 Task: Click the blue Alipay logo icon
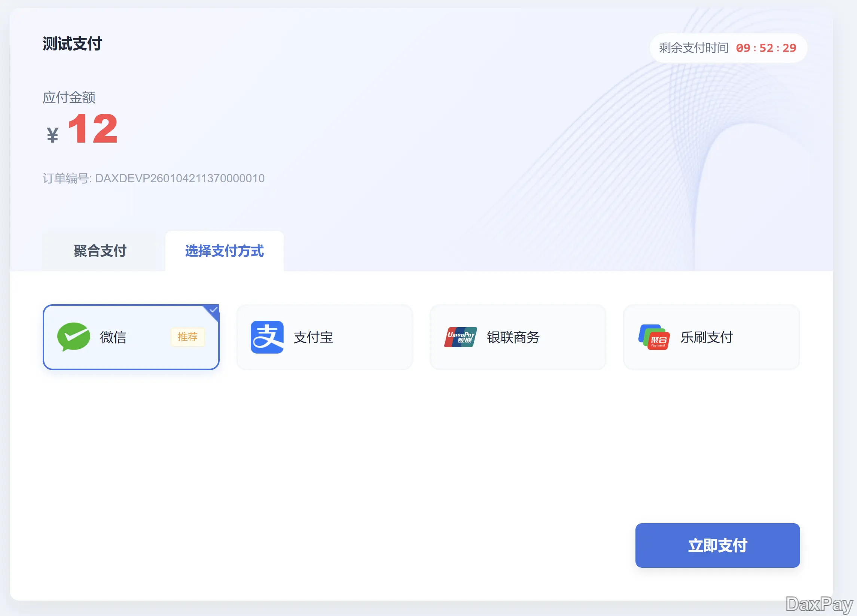click(267, 336)
